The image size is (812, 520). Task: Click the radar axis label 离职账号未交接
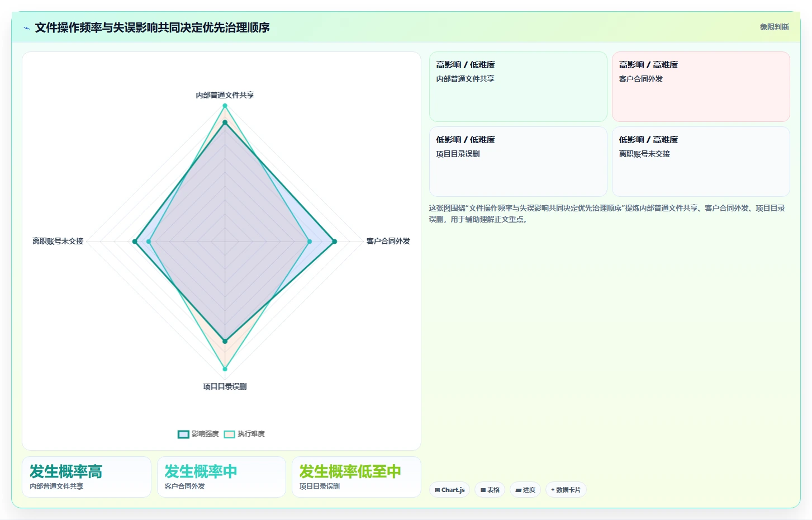[x=58, y=241]
